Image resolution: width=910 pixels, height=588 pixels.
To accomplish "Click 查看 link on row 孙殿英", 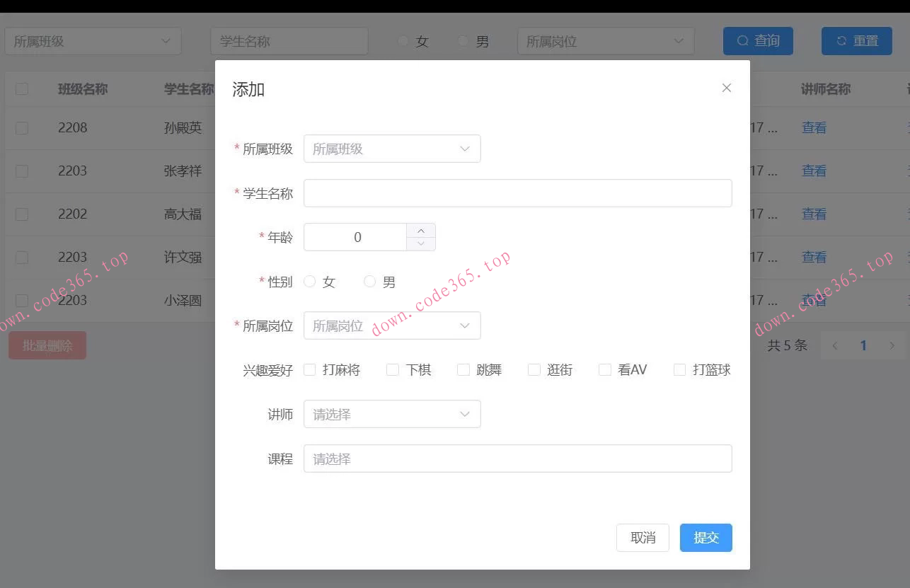I will point(814,127).
